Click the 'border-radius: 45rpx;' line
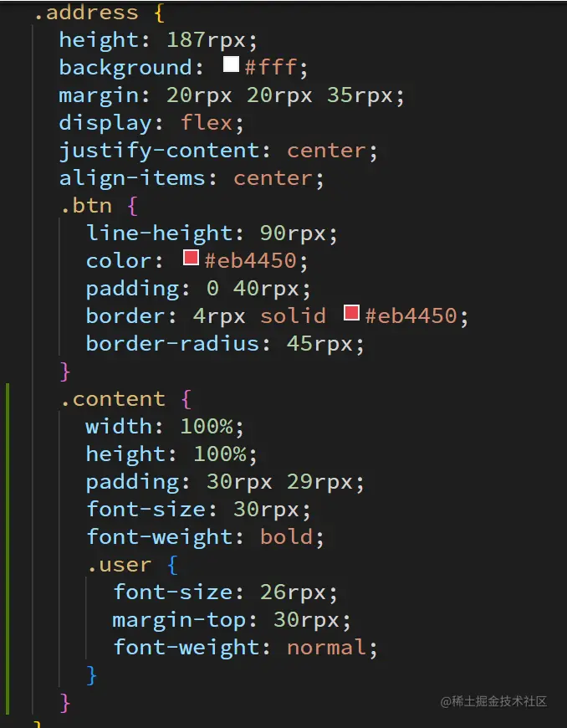This screenshot has height=728, width=567. point(226,344)
